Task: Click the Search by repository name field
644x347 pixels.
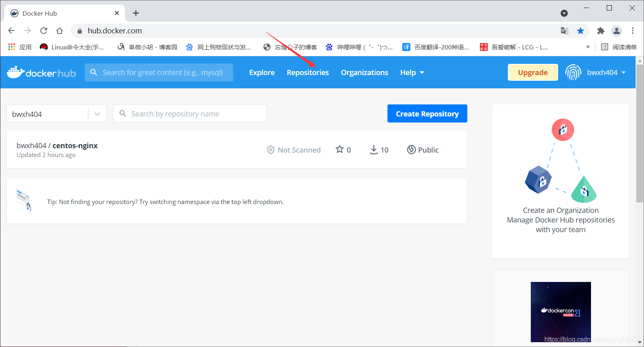Action: (x=190, y=114)
